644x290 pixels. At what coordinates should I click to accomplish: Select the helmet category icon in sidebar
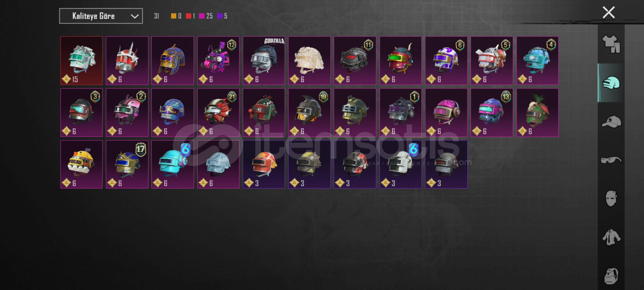[x=611, y=83]
